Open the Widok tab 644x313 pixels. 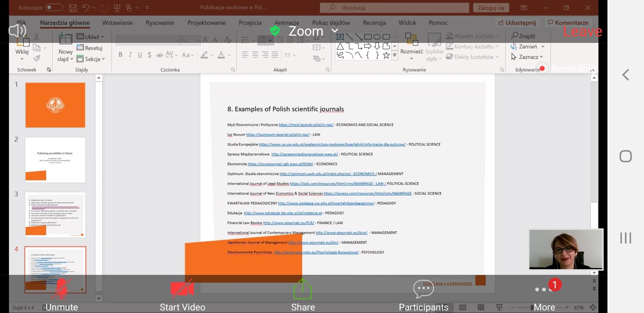click(407, 23)
